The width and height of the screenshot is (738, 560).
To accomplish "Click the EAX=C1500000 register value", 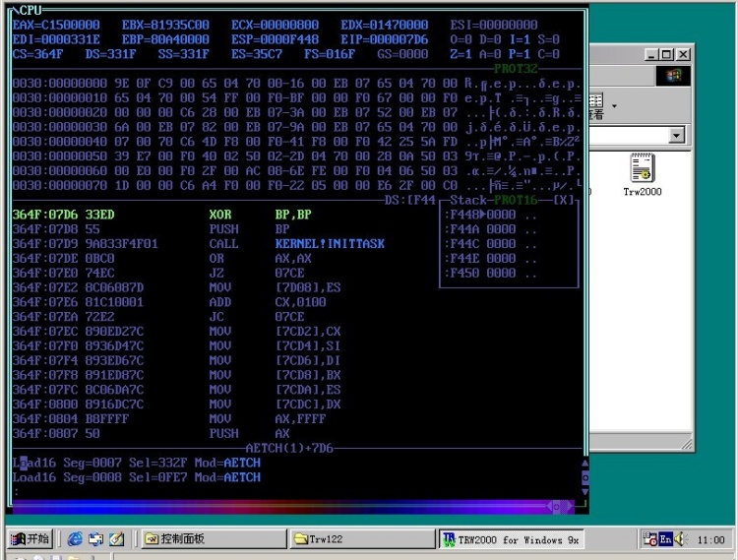I will click(x=56, y=25).
